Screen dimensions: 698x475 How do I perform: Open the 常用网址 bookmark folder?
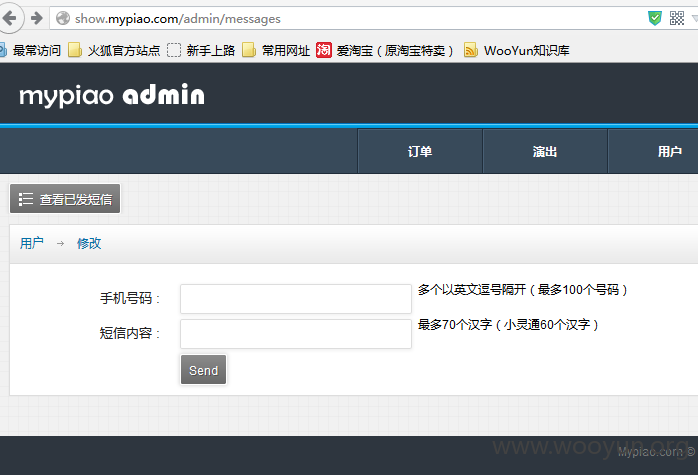(276, 50)
